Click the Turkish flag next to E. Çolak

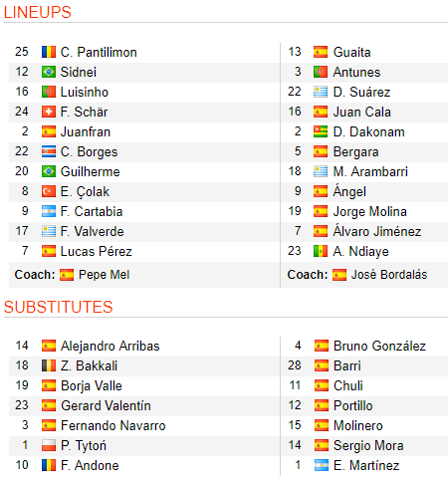(49, 191)
